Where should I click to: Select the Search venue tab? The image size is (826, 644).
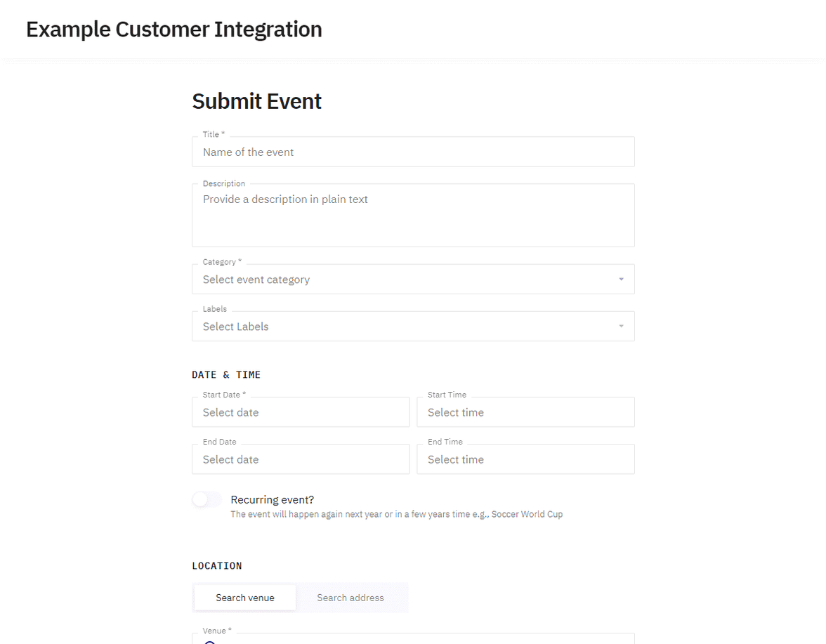coord(244,598)
